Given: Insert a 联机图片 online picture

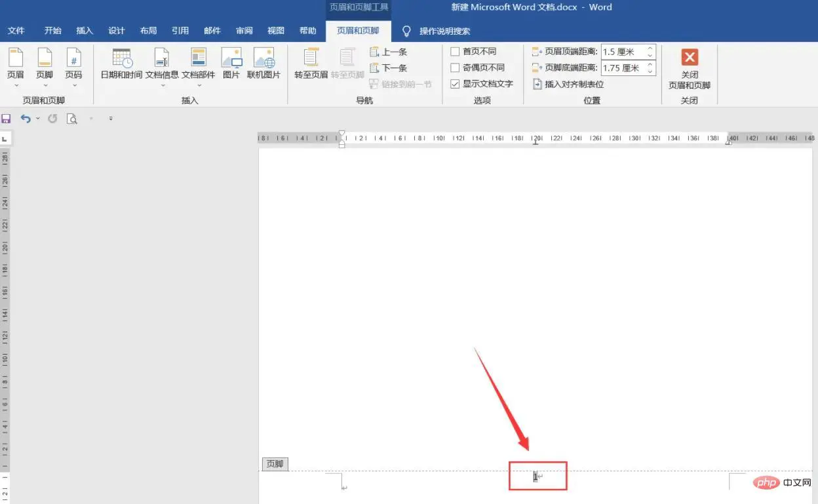Looking at the screenshot, I should click(263, 64).
